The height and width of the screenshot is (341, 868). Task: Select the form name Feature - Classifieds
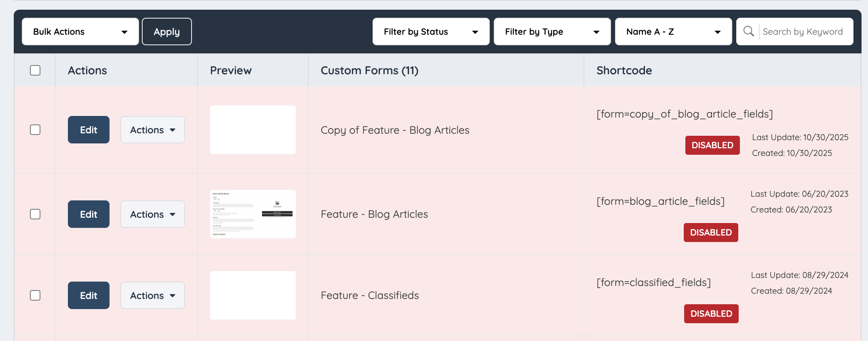click(370, 295)
